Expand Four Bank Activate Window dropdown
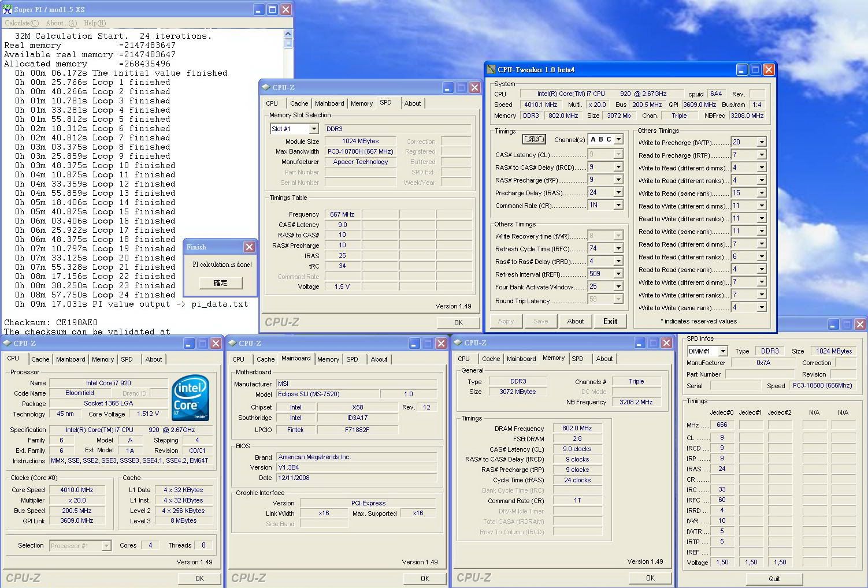 pos(618,286)
